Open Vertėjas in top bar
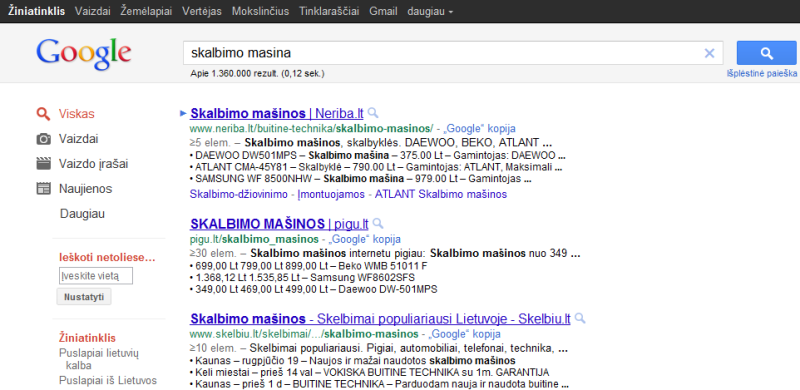Viewport: 800px width, 390px height. [x=202, y=11]
